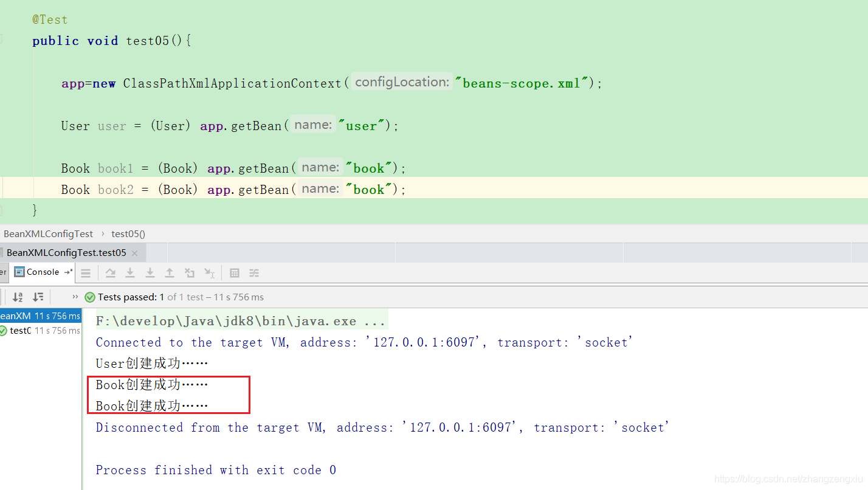Click Show Execution Point icon

(86, 273)
